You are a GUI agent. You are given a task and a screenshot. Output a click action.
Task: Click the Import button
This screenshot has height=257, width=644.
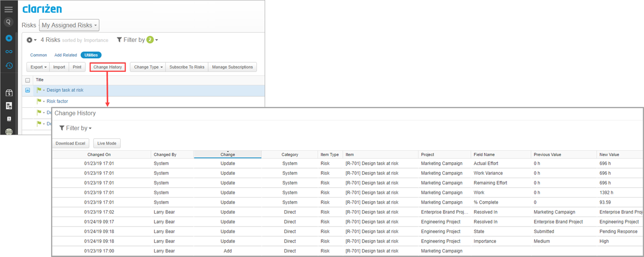[59, 67]
